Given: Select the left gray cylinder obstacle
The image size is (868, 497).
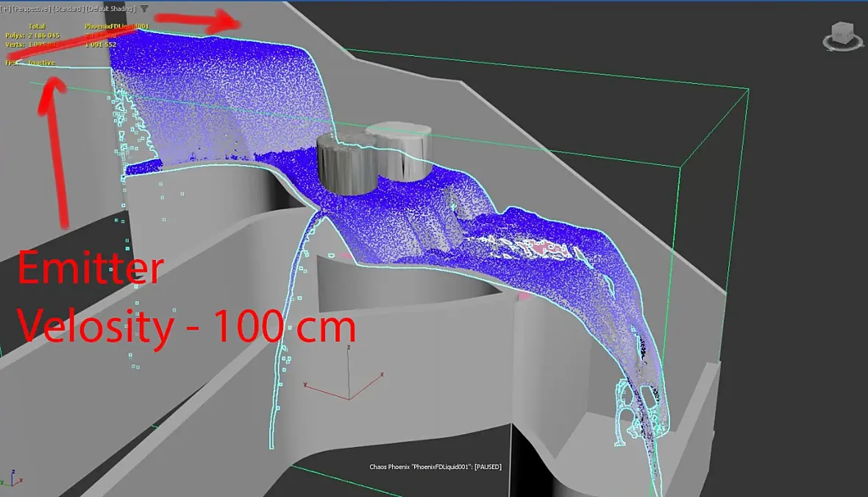Looking at the screenshot, I should tap(346, 164).
